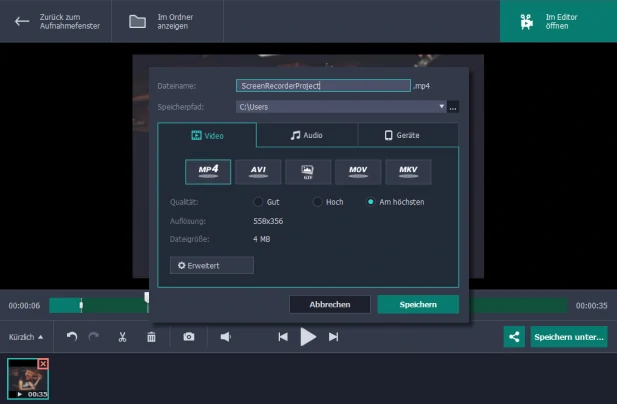Select MKV output format
This screenshot has width=617, height=404.
(408, 172)
